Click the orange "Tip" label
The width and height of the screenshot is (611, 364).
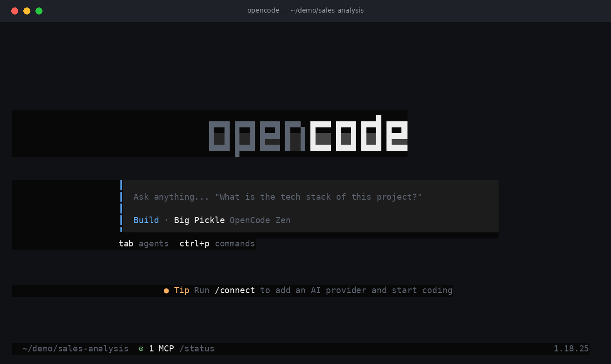coord(182,290)
